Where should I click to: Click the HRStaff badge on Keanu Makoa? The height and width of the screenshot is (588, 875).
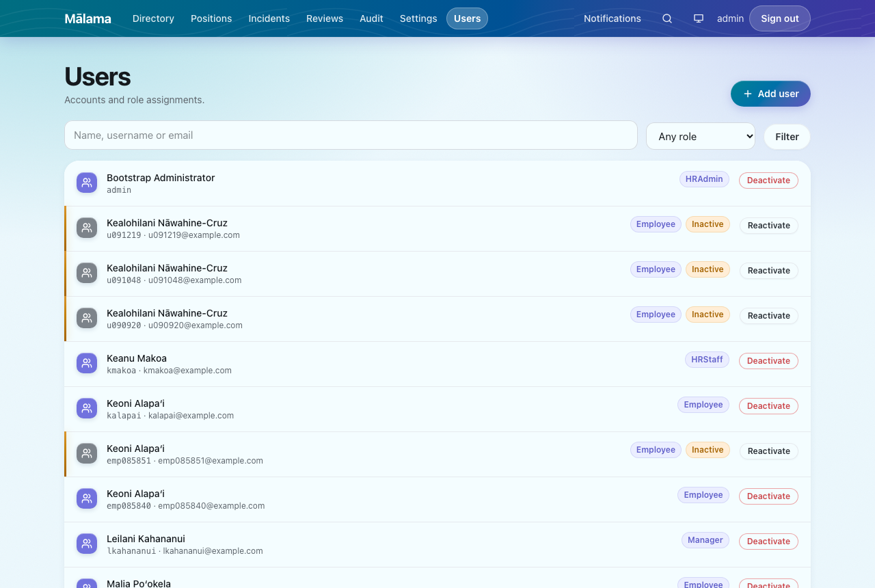(707, 360)
